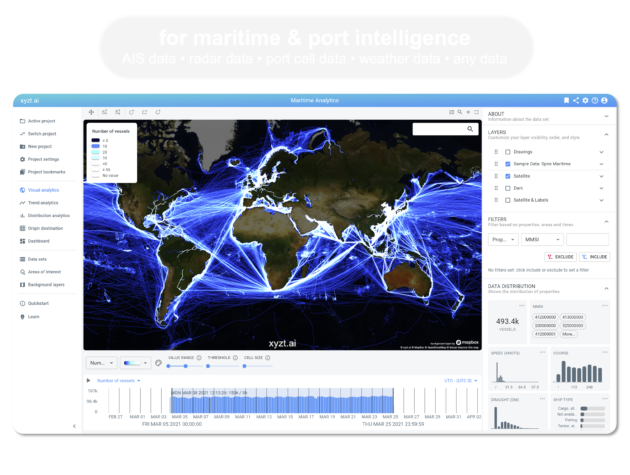Open Distribution analytics in sidebar
This screenshot has width=630, height=475.
[45, 216]
